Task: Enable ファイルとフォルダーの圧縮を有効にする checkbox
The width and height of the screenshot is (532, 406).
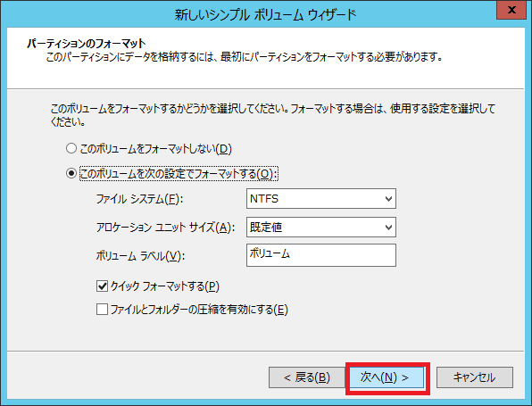Action: tap(102, 309)
